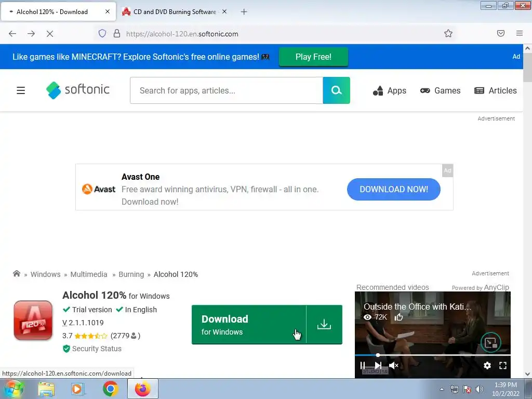Click the address bar URL

pyautogui.click(x=182, y=34)
